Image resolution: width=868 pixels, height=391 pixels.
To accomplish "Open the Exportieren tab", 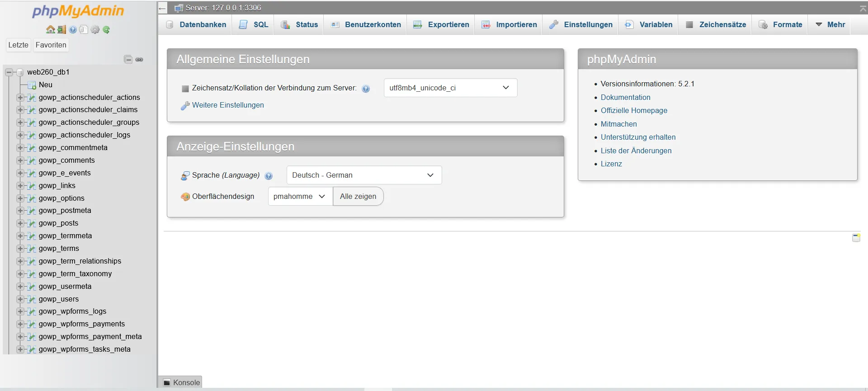I will [441, 25].
